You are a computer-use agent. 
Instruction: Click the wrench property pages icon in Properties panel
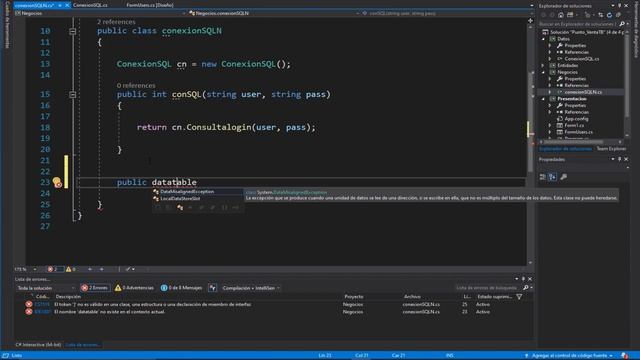564,177
